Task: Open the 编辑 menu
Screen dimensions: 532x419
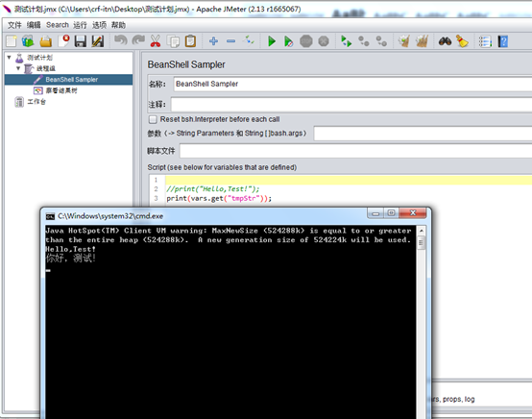Action: click(34, 25)
